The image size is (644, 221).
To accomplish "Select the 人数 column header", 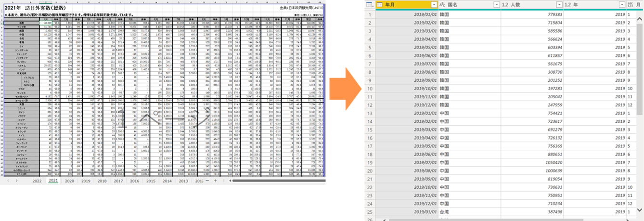I will click(x=532, y=4).
